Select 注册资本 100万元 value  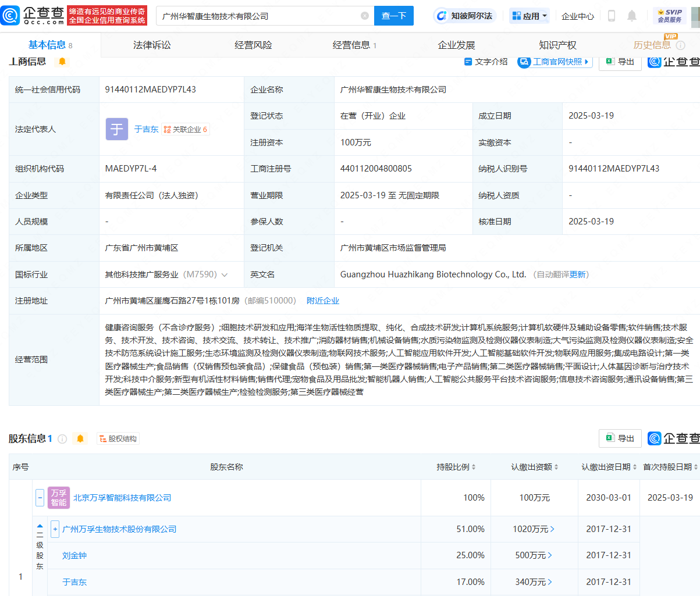[356, 142]
